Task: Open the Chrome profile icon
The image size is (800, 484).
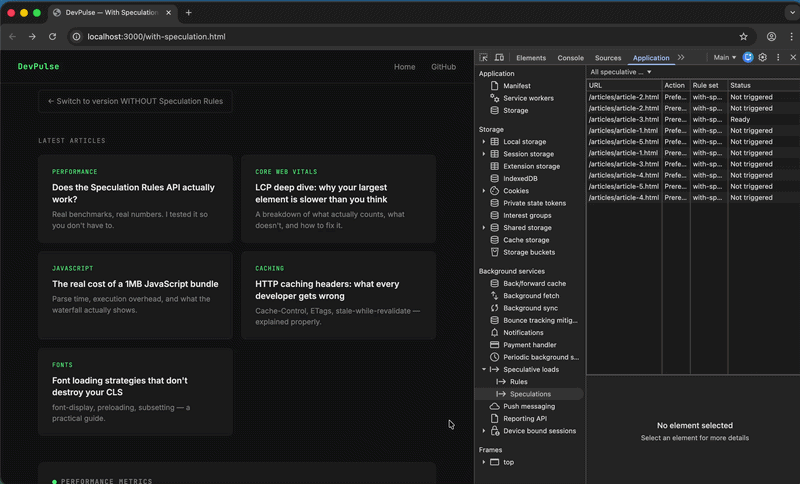Action: pyautogui.click(x=771, y=37)
